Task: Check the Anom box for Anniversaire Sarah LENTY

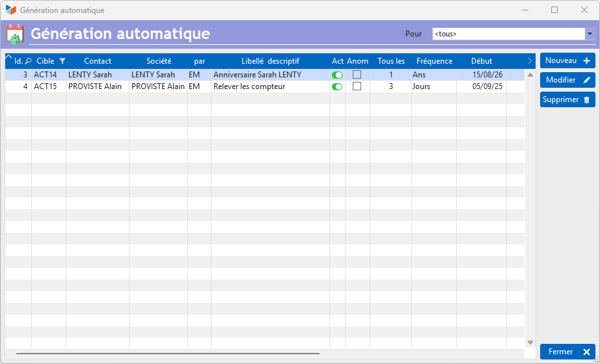Action: click(357, 75)
